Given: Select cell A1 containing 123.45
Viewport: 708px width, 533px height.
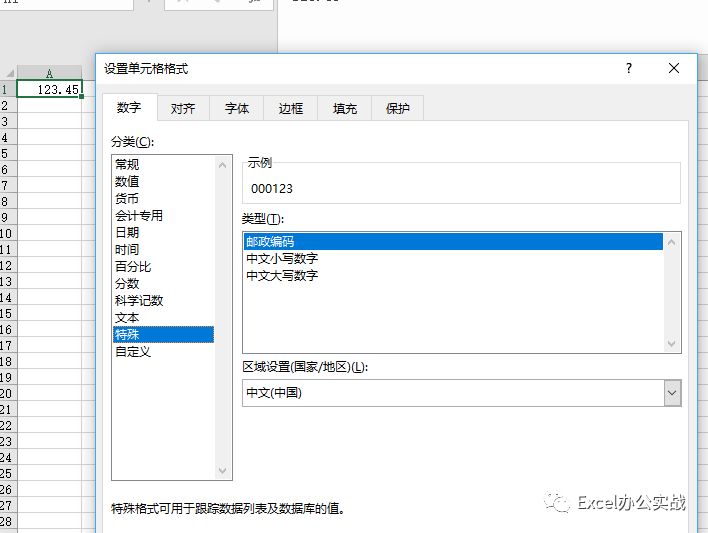Looking at the screenshot, I should point(49,89).
